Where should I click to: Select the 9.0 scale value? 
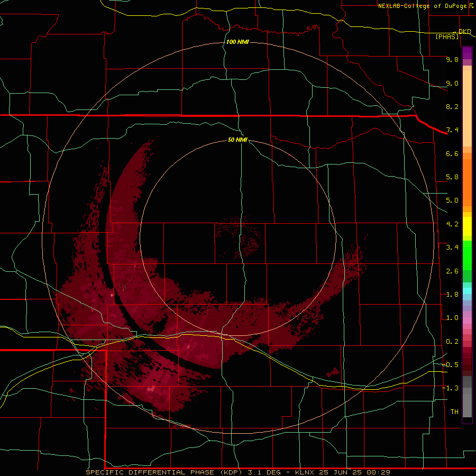pyautogui.click(x=452, y=83)
